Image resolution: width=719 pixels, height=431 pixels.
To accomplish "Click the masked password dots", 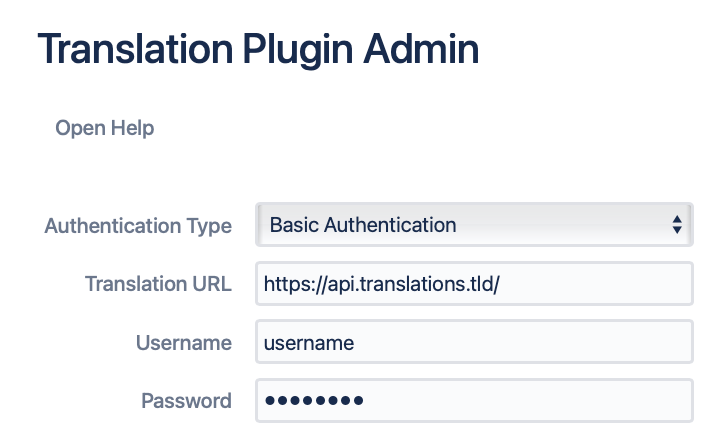I will (313, 401).
